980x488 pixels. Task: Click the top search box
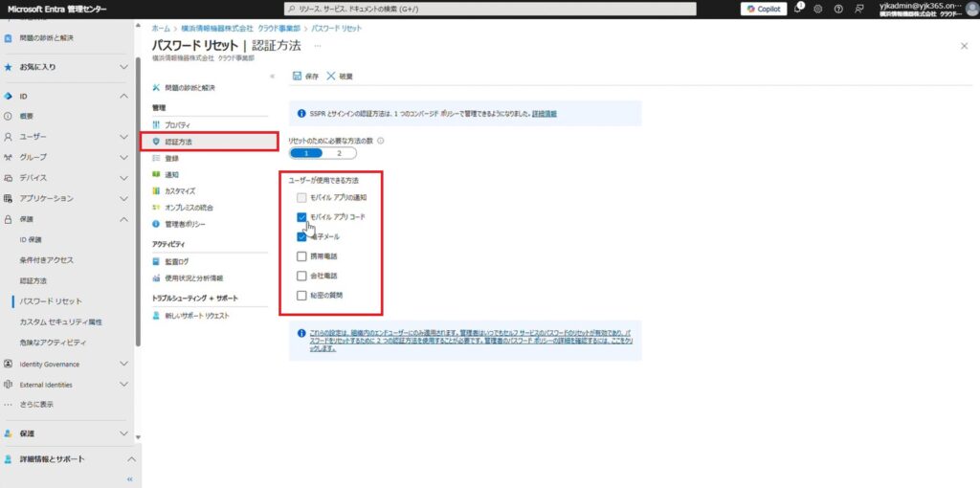coord(490,9)
